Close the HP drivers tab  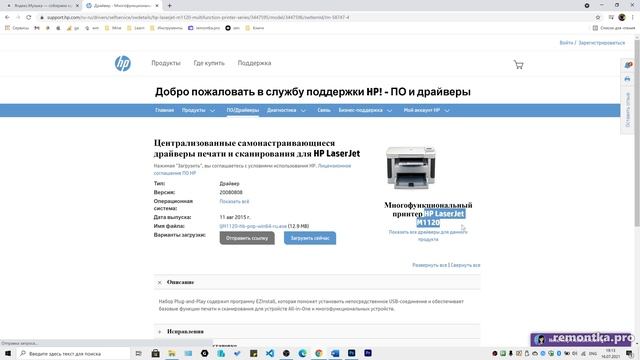tap(157, 6)
